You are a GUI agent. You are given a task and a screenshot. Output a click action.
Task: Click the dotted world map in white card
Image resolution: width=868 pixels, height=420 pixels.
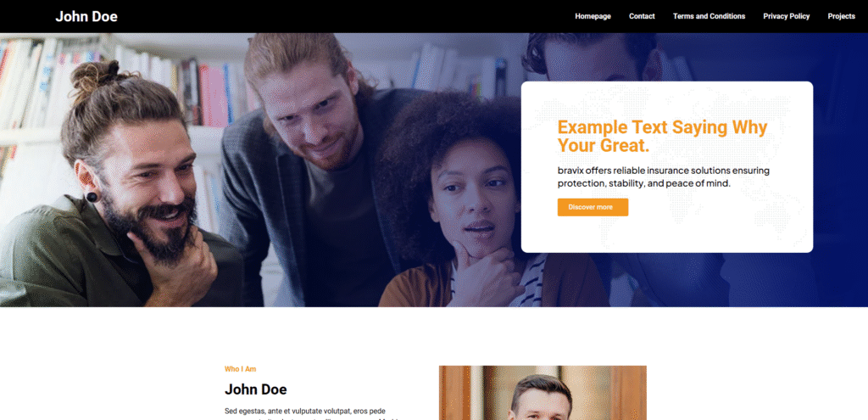click(x=666, y=167)
